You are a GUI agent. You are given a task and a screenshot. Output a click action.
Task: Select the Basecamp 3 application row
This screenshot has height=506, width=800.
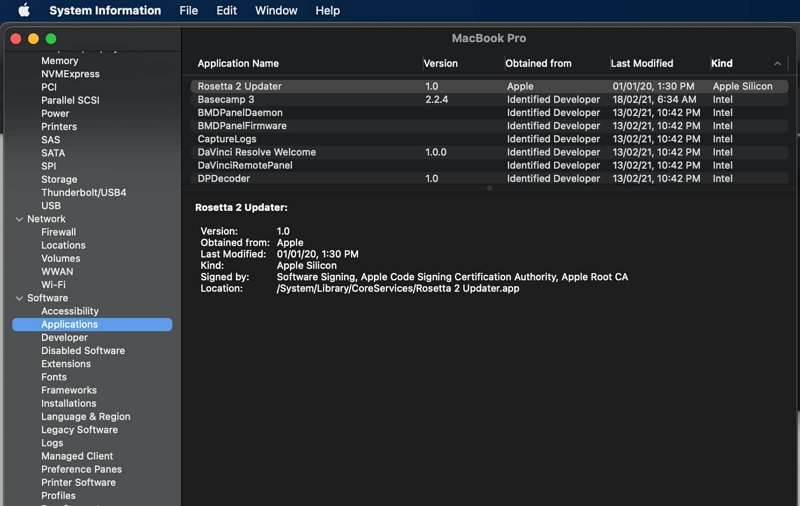(489, 99)
